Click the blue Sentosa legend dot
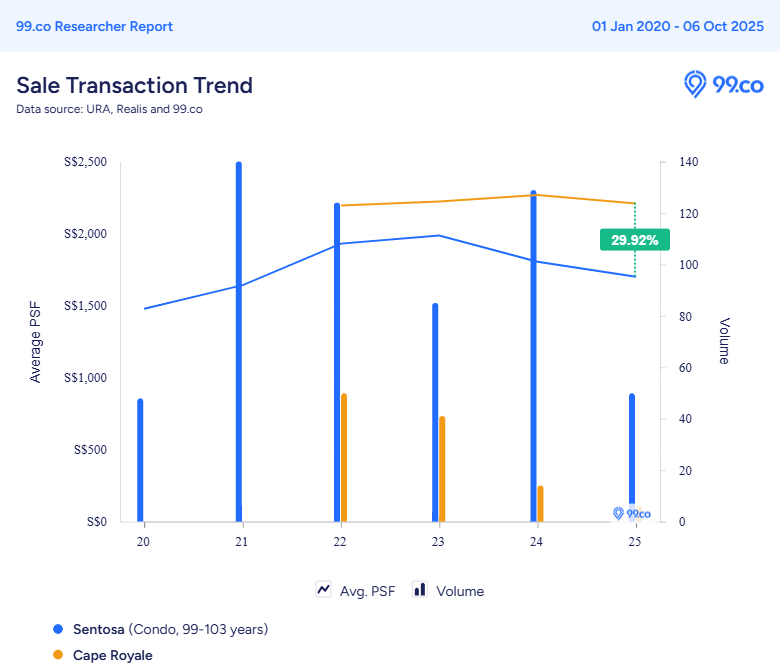Viewport: 780px width, 668px height. 58,629
